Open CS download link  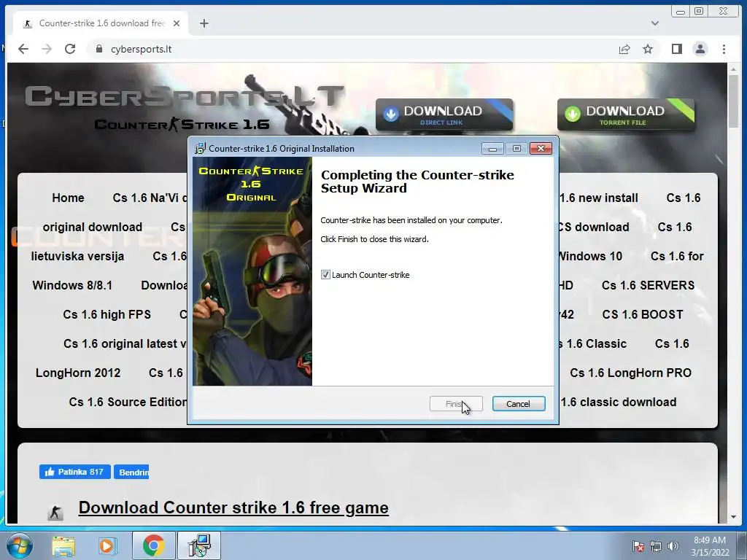point(594,227)
